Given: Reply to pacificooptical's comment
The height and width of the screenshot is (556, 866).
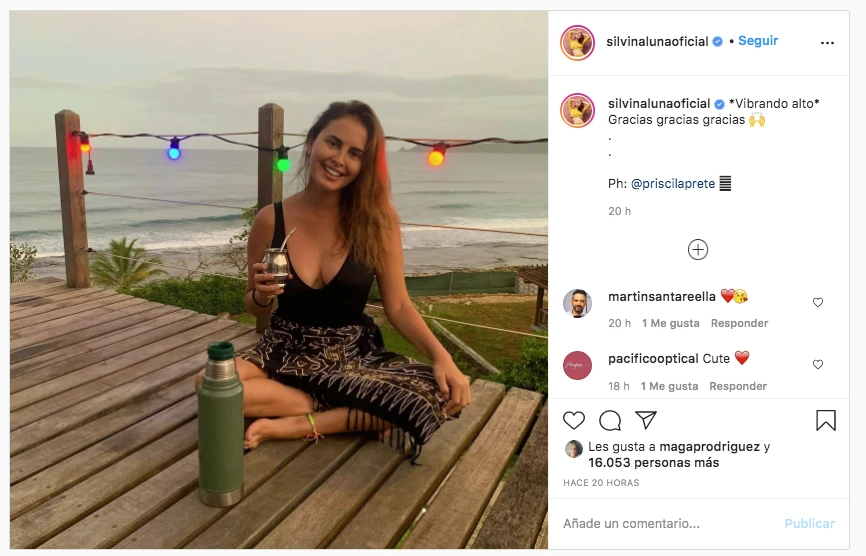Looking at the screenshot, I should [738, 386].
